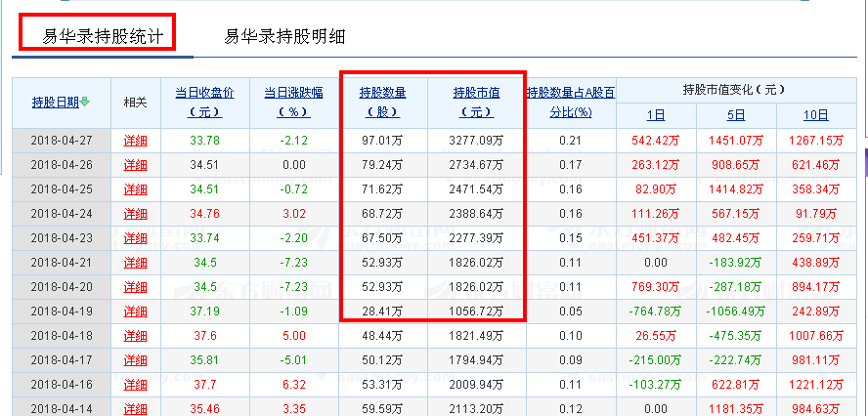This screenshot has height=416, width=868.
Task: Click market value 3277.09万
Action: coord(477,141)
